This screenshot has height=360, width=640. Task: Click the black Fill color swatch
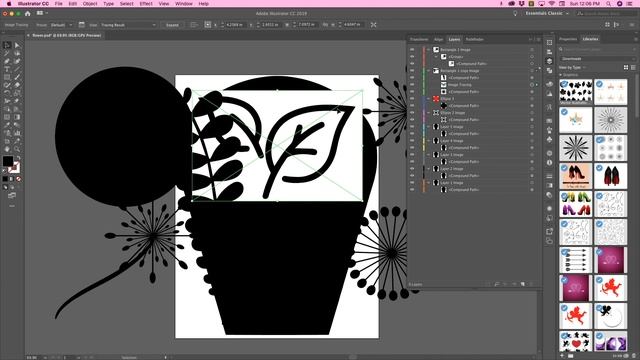tap(8, 161)
